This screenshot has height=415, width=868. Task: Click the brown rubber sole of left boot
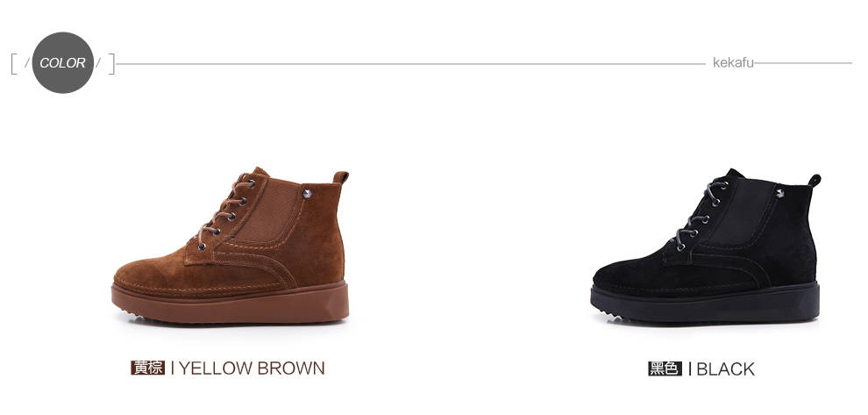click(x=231, y=304)
